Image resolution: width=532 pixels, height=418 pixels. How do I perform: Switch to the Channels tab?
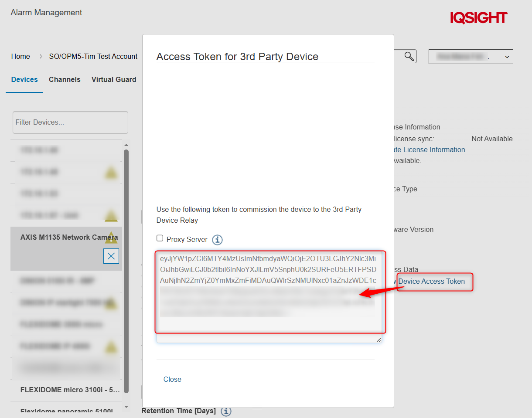(x=65, y=79)
